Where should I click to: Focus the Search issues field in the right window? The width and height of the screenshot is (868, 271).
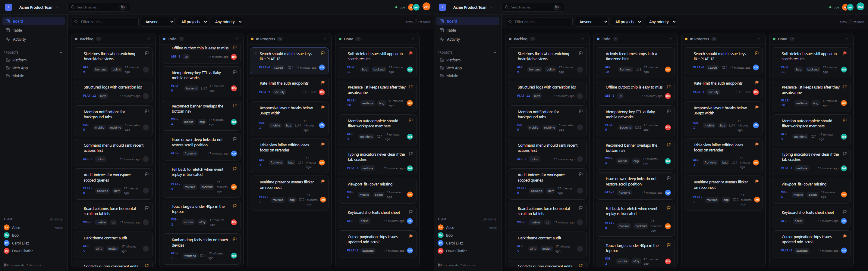pyautogui.click(x=533, y=7)
